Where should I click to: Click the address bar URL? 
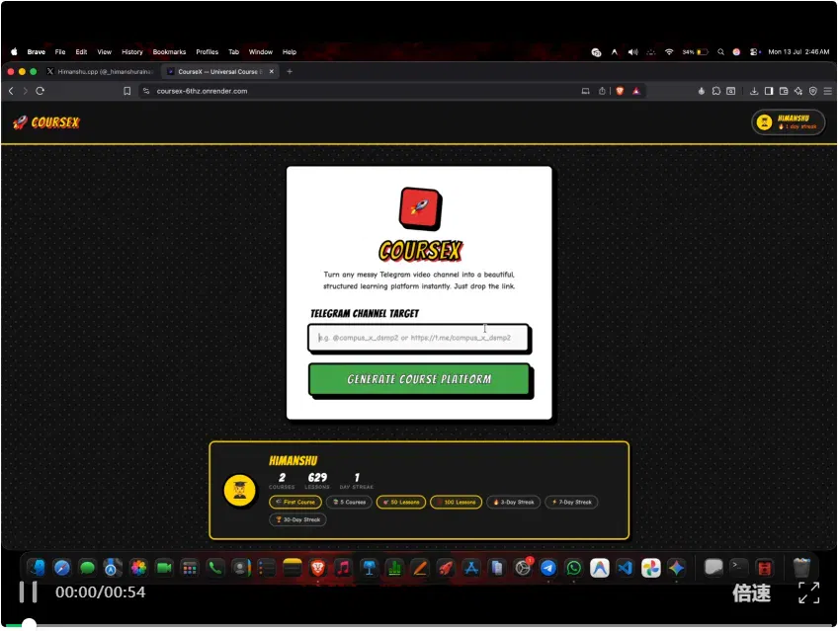tap(202, 91)
